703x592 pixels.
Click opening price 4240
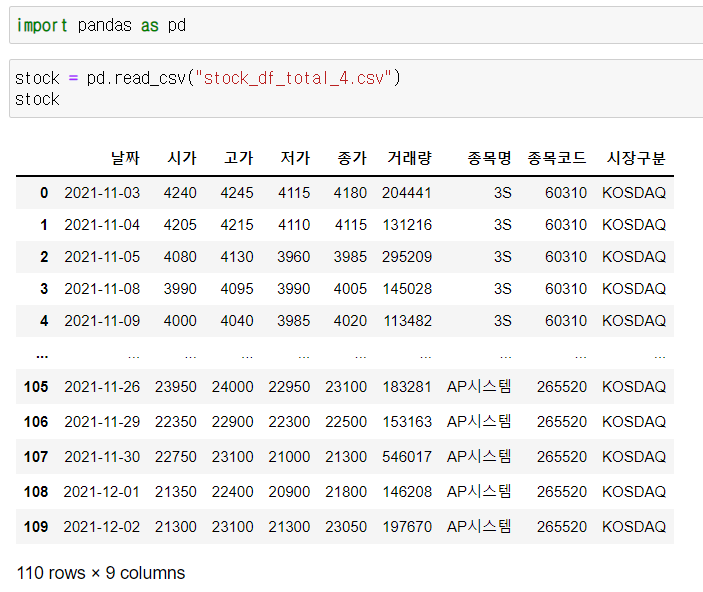click(180, 193)
